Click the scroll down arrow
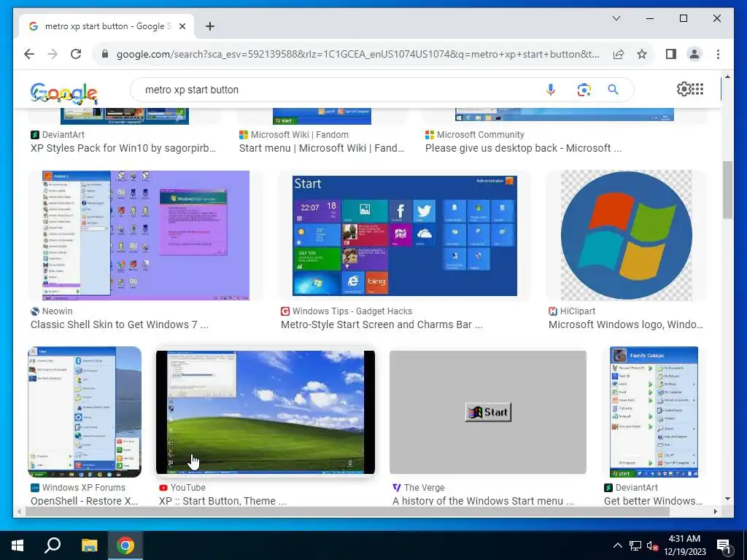The height and width of the screenshot is (560, 747). [x=727, y=499]
